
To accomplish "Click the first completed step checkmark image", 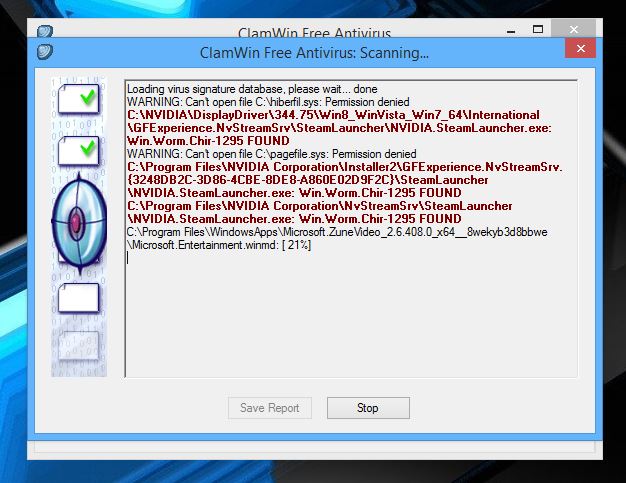I will click(x=79, y=98).
